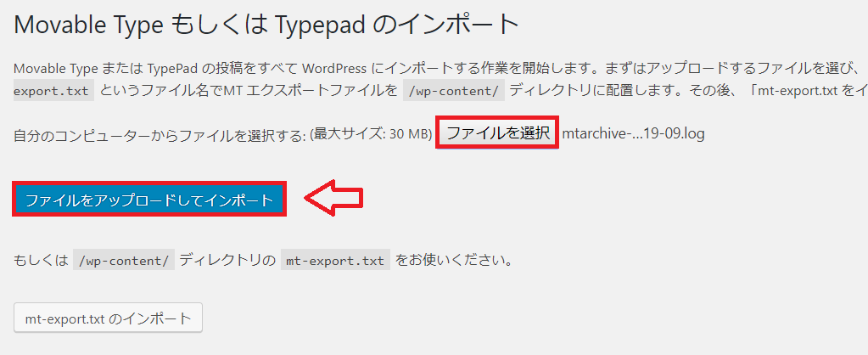Image resolution: width=868 pixels, height=355 pixels.
Task: Click the selected filename mtarchive-...19-09.log
Action: tap(633, 133)
